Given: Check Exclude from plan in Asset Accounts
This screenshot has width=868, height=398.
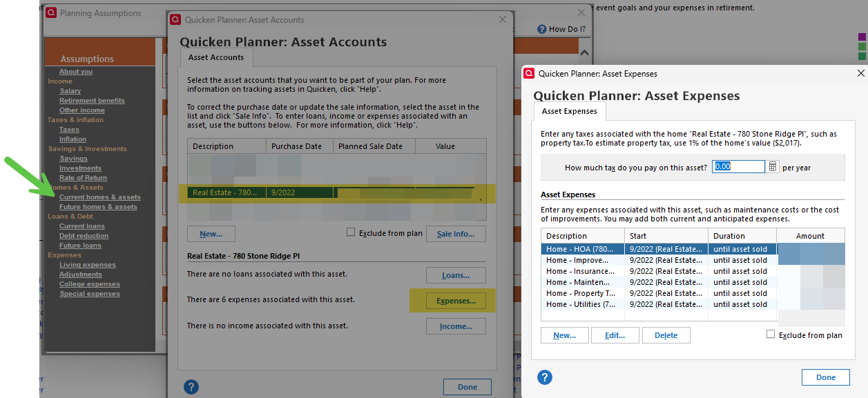Looking at the screenshot, I should click(351, 232).
